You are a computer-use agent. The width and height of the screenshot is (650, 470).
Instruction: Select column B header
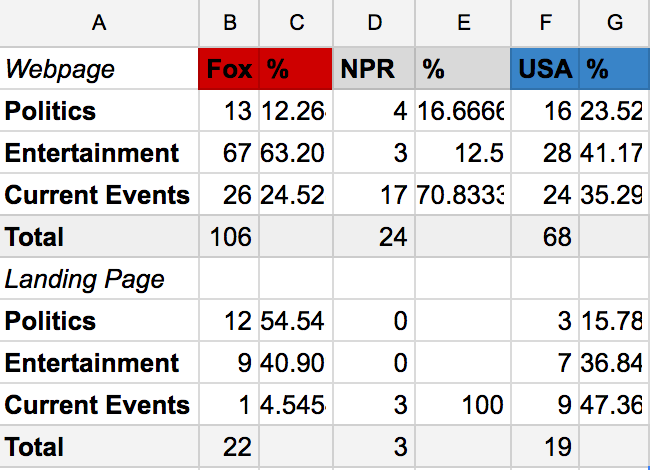pyautogui.click(x=229, y=23)
